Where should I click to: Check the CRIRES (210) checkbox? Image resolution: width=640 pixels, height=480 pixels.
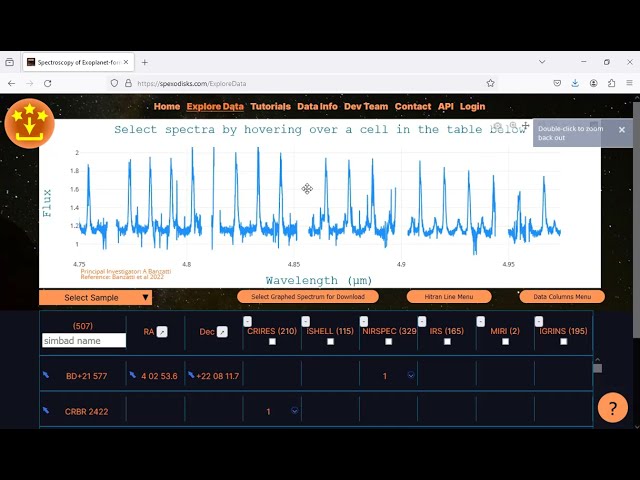click(x=272, y=342)
